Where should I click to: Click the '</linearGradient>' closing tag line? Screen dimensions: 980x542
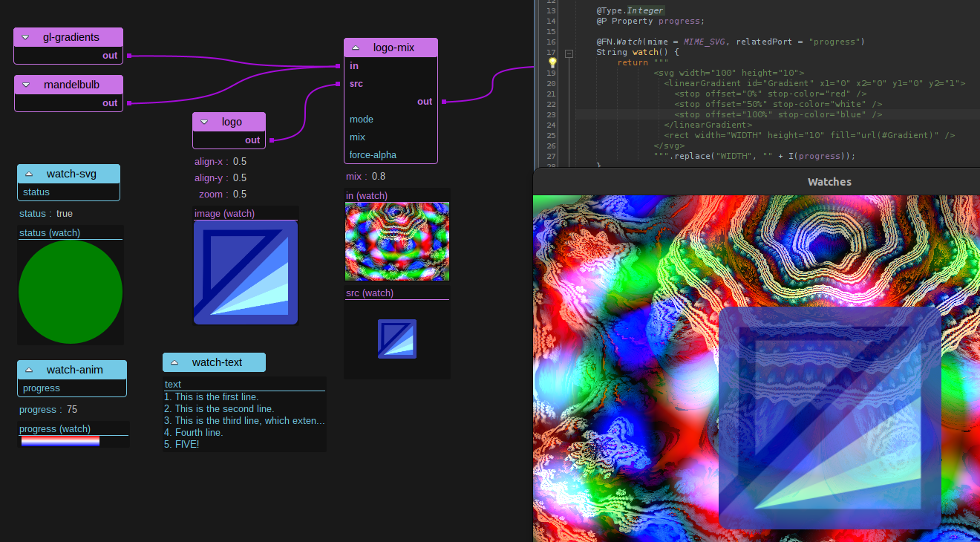pyautogui.click(x=708, y=125)
